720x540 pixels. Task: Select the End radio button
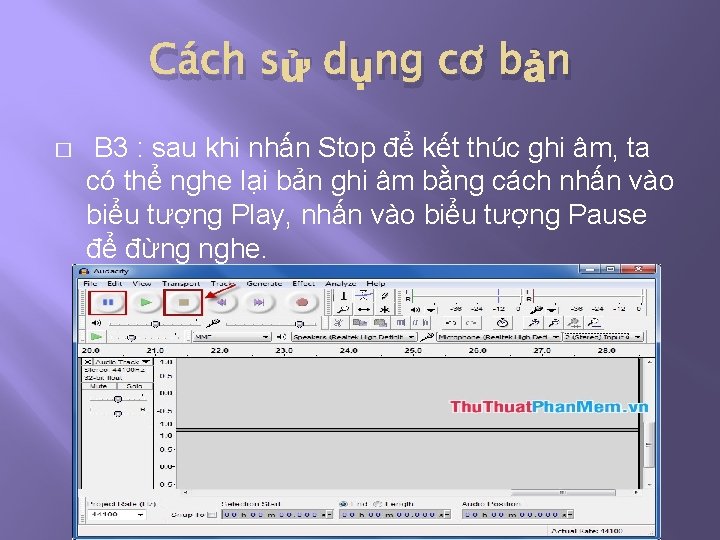click(x=343, y=504)
